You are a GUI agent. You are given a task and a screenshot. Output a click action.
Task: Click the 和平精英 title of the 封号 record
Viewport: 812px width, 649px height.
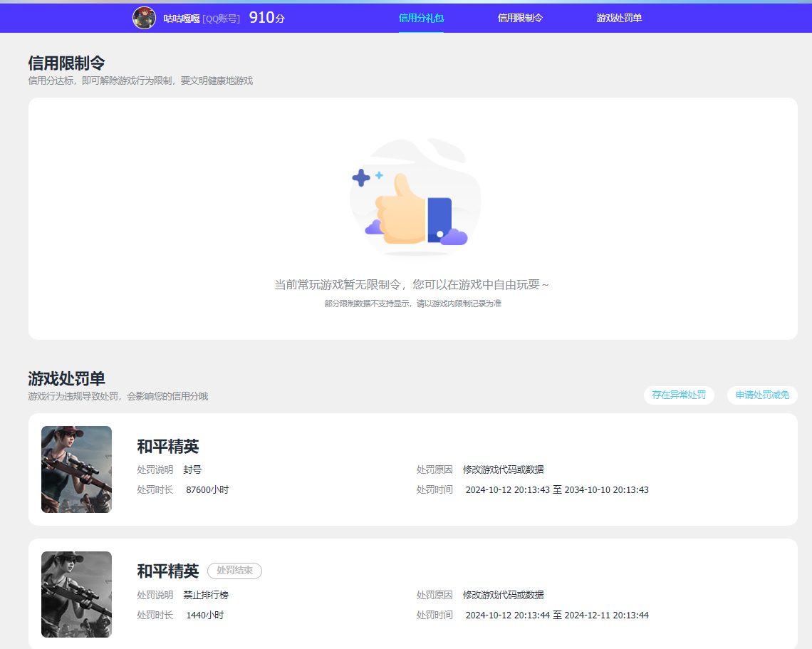coord(168,446)
